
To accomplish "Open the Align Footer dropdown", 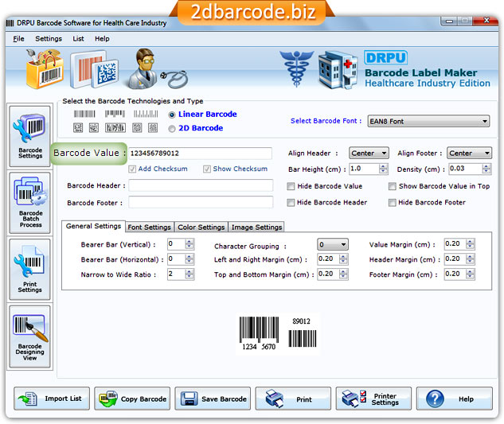I will 469,153.
